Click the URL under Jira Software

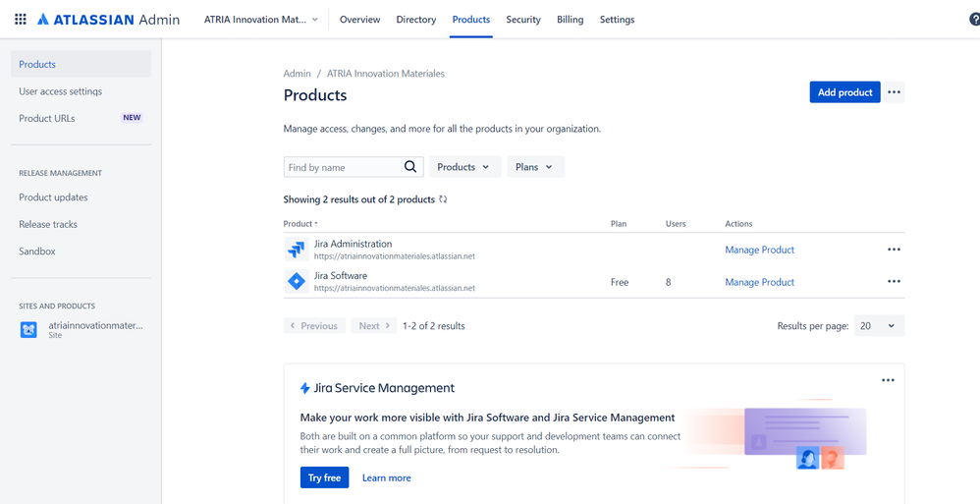tap(395, 288)
